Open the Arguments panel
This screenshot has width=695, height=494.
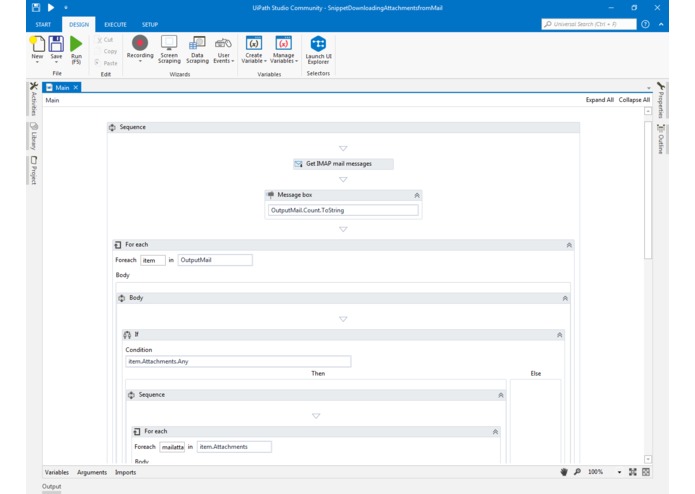click(x=92, y=472)
